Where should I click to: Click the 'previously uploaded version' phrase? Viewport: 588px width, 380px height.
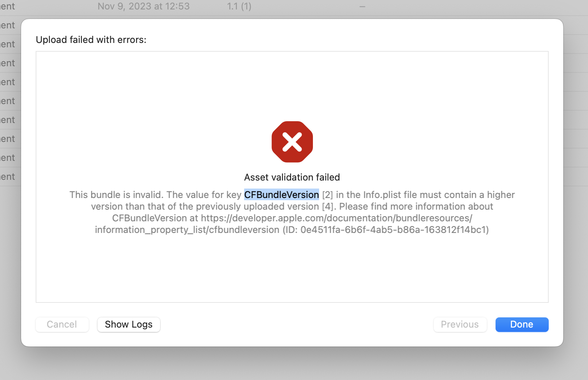click(257, 206)
